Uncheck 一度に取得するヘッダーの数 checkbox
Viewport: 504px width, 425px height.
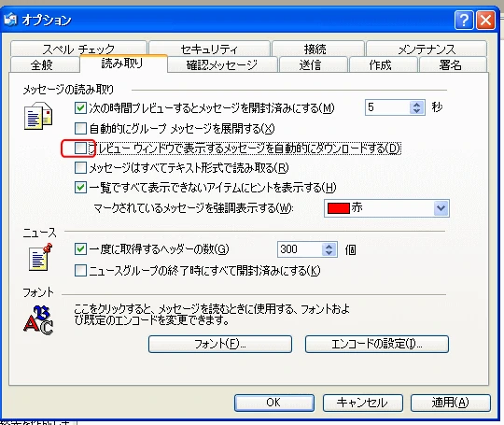click(x=80, y=249)
